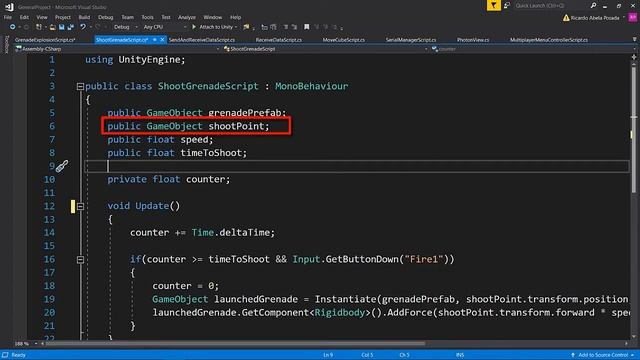Screen dimensions: 640x360
Task: Click the Quick Launch magnifier search icon
Action: [x=593, y=5]
